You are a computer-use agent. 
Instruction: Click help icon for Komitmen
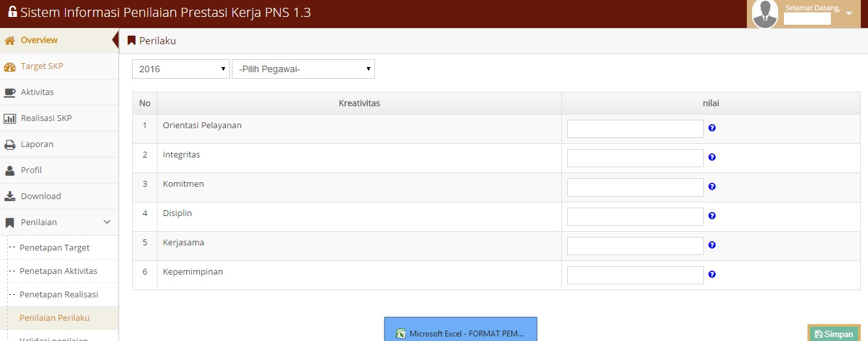point(712,187)
